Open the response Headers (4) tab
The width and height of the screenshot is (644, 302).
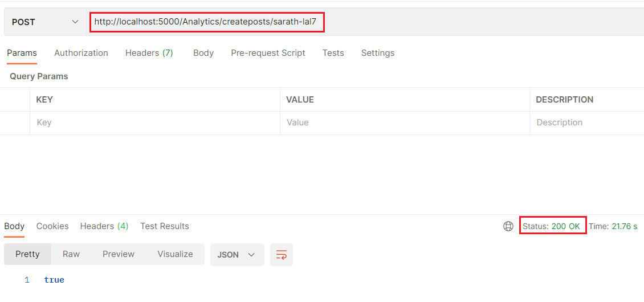[x=104, y=226]
